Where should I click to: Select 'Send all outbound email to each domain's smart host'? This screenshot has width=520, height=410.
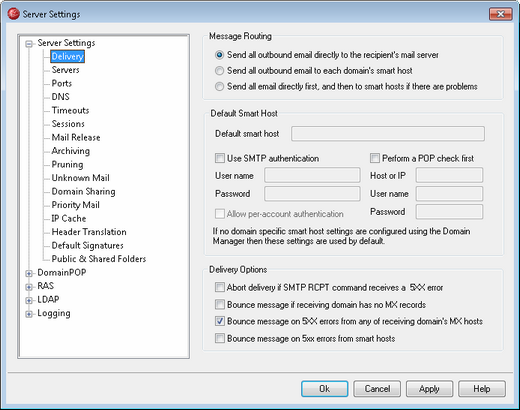[x=219, y=71]
